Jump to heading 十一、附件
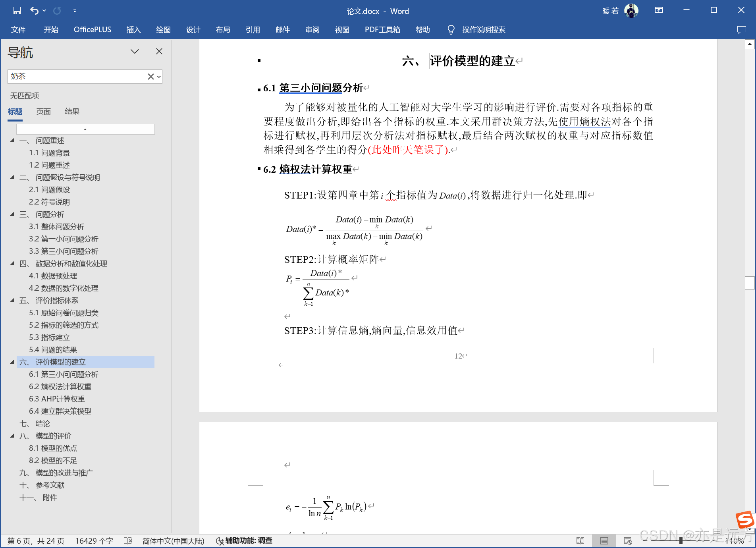The image size is (756, 548). tap(38, 498)
